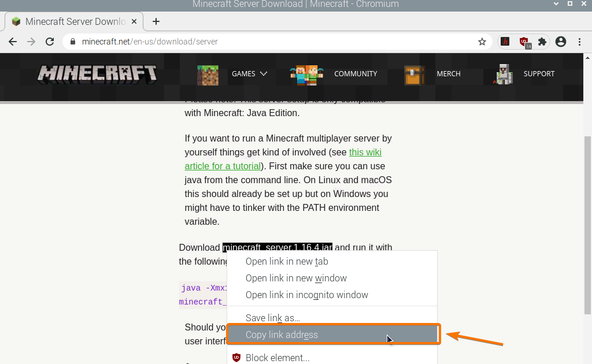Open the user profile icon
Image resolution: width=592 pixels, height=364 pixels.
click(561, 42)
